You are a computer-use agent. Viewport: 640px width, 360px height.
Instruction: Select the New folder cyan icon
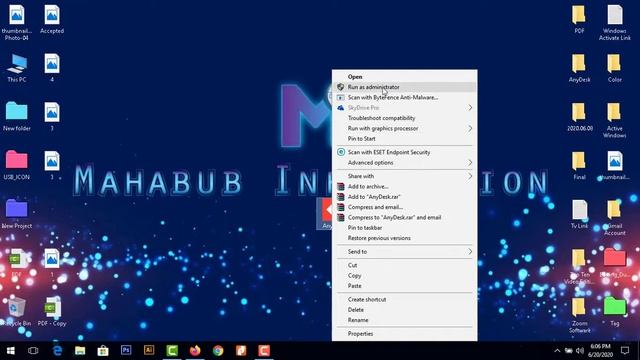(x=17, y=117)
